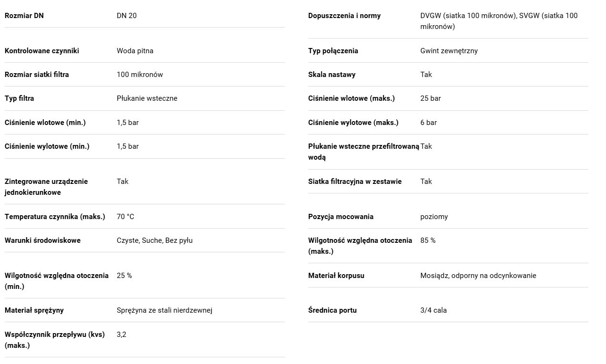Image resolution: width=606 pixels, height=364 pixels.
Task: Click the 'Płukanie wsteczne' value
Action: point(147,98)
